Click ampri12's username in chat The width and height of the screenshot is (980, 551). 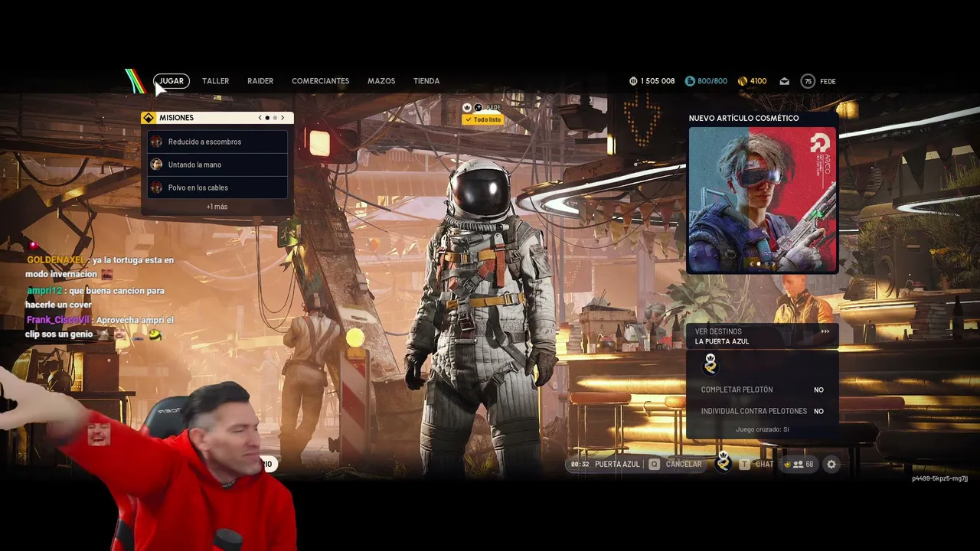tap(44, 291)
